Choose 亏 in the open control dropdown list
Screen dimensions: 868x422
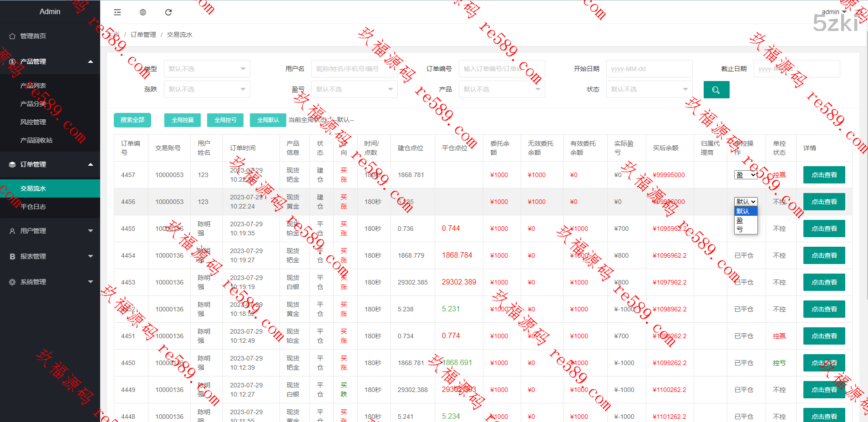[x=740, y=229]
